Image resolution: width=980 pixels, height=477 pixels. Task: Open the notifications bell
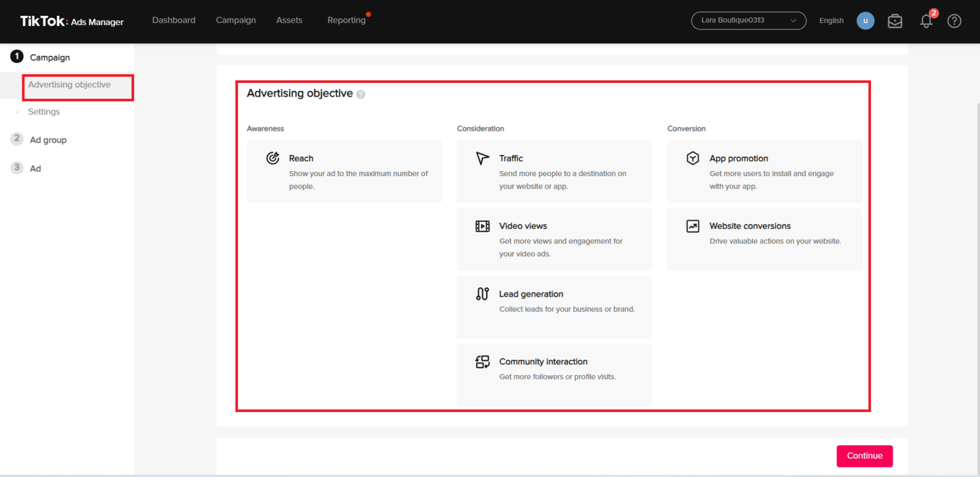click(x=926, y=21)
